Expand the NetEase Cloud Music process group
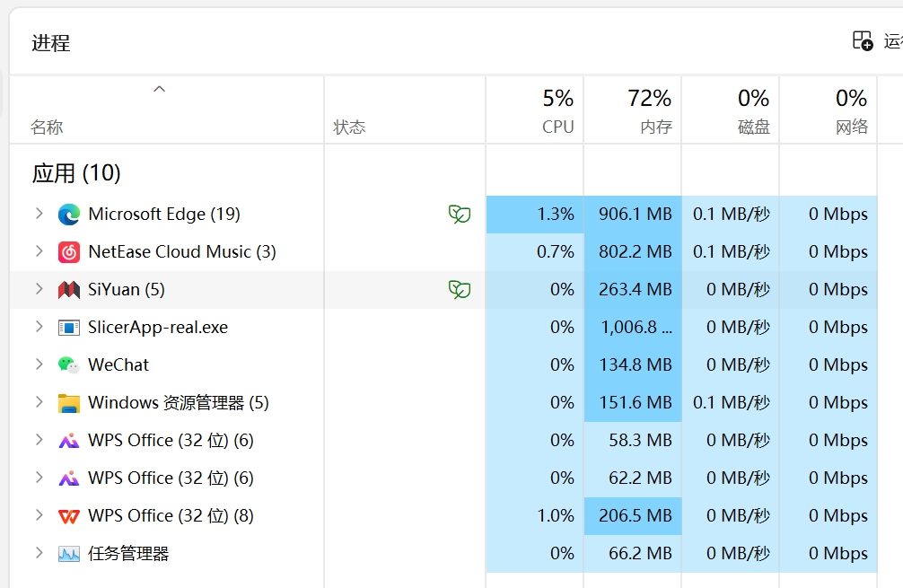The image size is (903, 588). pyautogui.click(x=39, y=251)
